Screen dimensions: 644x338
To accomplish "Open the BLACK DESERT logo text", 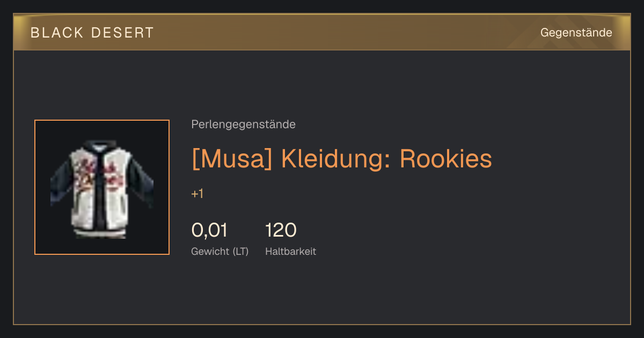I will (92, 33).
